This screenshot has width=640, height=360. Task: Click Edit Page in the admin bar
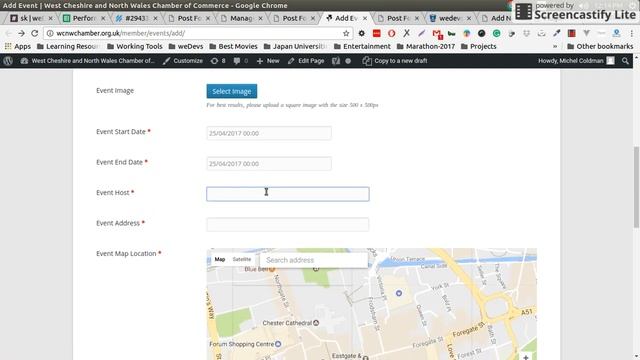(x=306, y=61)
